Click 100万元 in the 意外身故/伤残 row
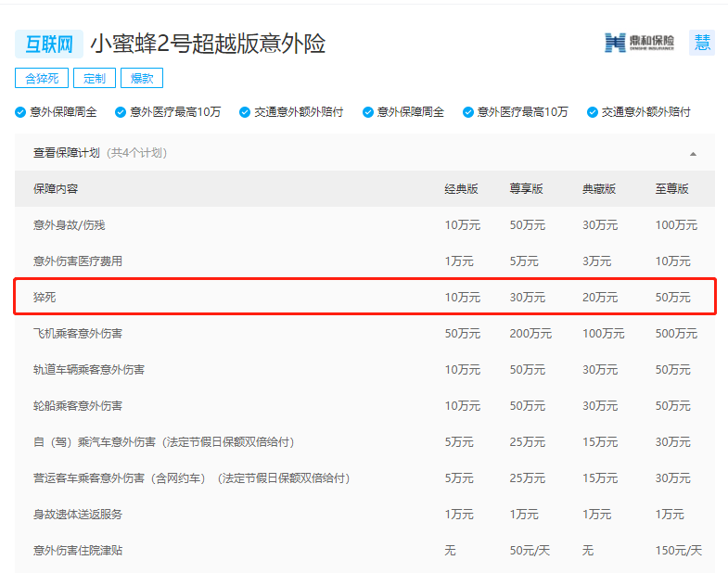 (x=676, y=225)
